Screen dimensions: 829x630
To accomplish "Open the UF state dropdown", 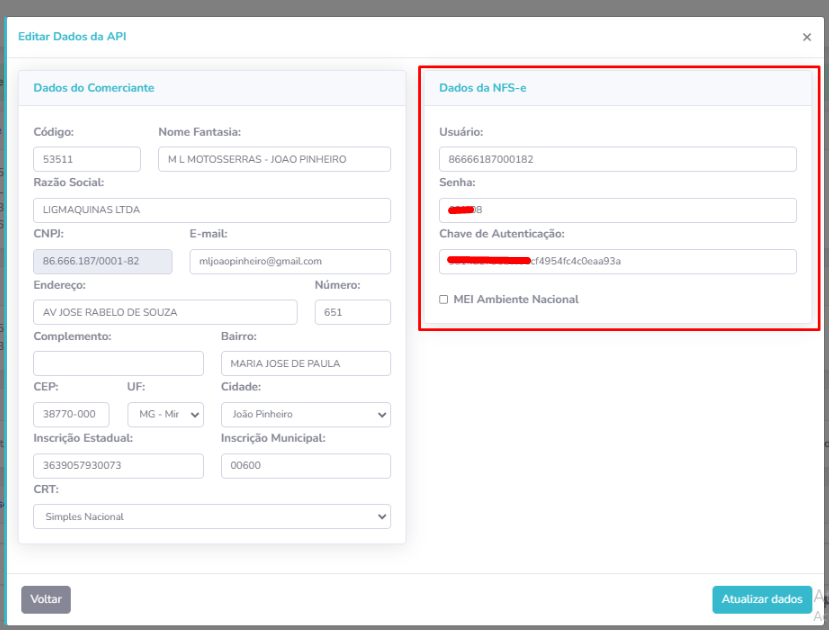I will [165, 414].
